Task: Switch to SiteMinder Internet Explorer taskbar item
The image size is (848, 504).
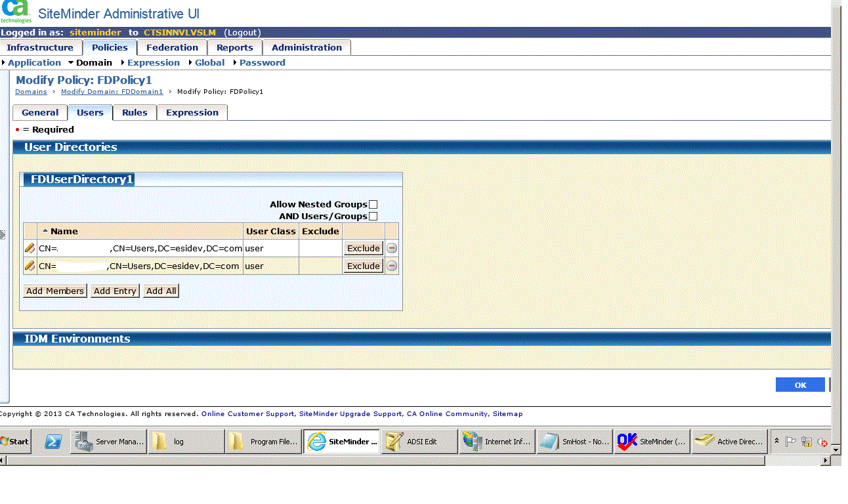Action: (x=341, y=442)
